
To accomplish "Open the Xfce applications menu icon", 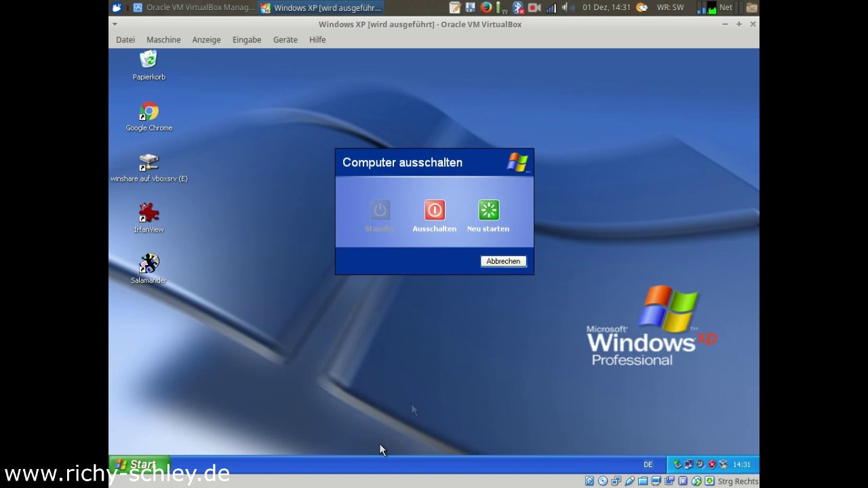I will click(x=117, y=7).
